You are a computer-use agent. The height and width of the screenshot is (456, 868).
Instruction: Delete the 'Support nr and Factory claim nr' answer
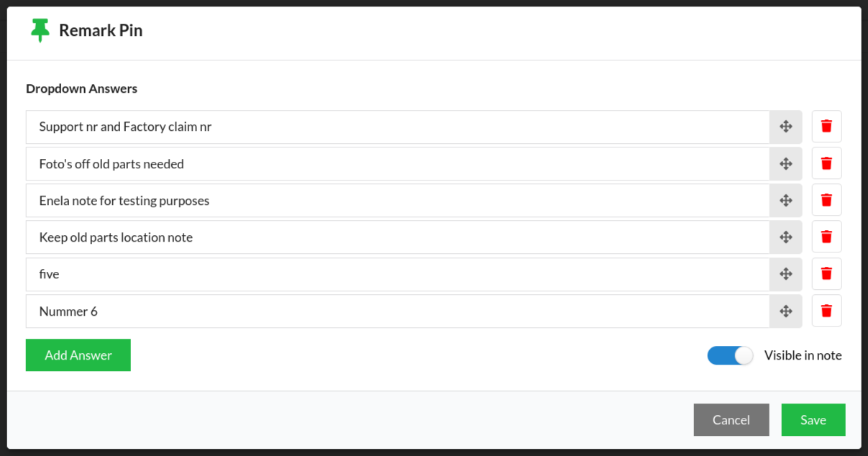[x=826, y=127]
